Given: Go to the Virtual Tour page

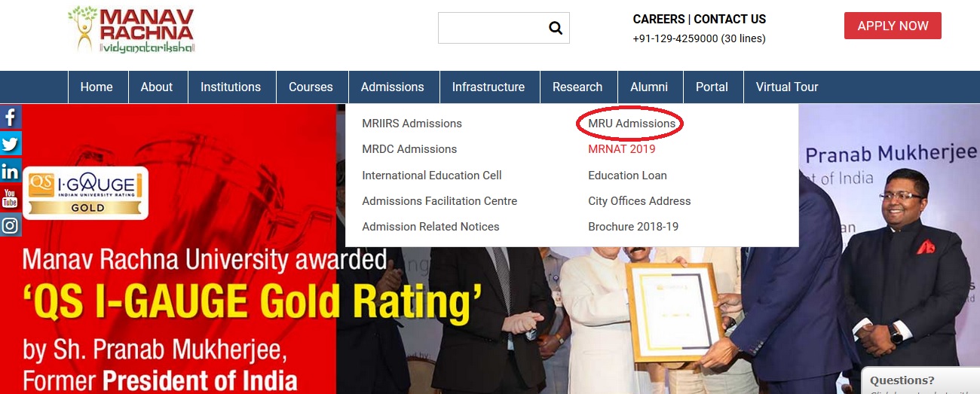Looking at the screenshot, I should (786, 87).
